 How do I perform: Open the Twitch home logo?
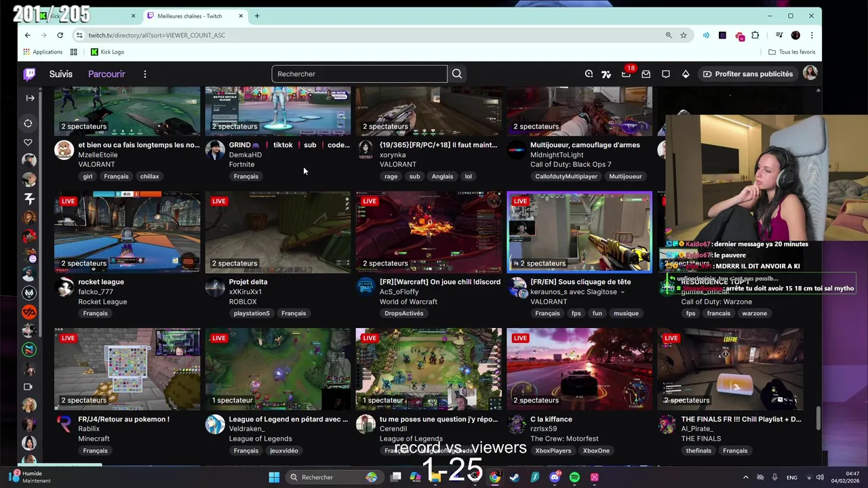(x=29, y=74)
